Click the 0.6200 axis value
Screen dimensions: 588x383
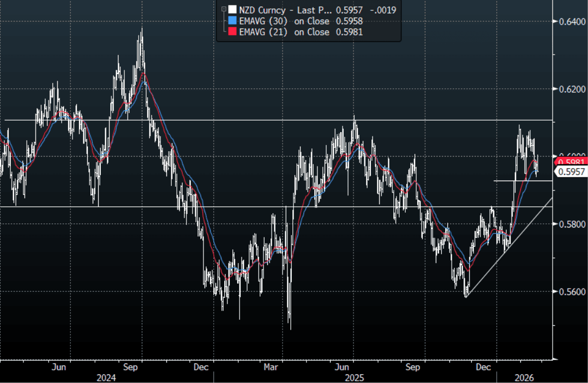tap(572, 89)
